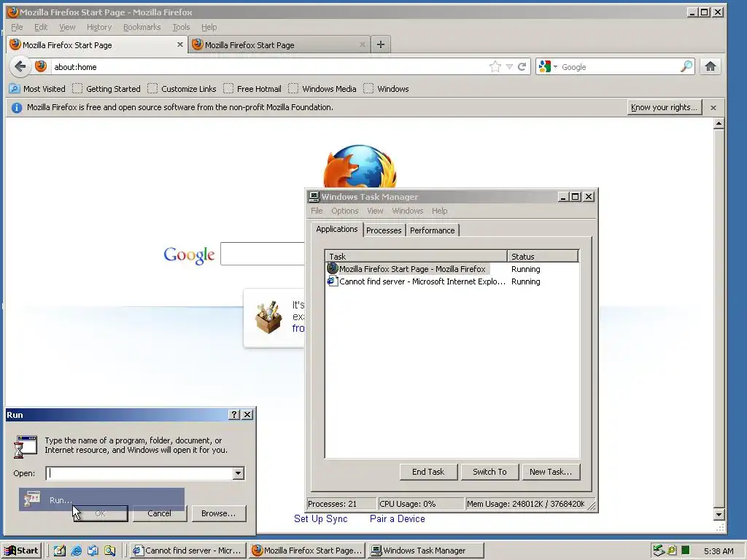This screenshot has width=747, height=560.
Task: Reload the page with the refresh icon
Action: (x=522, y=66)
